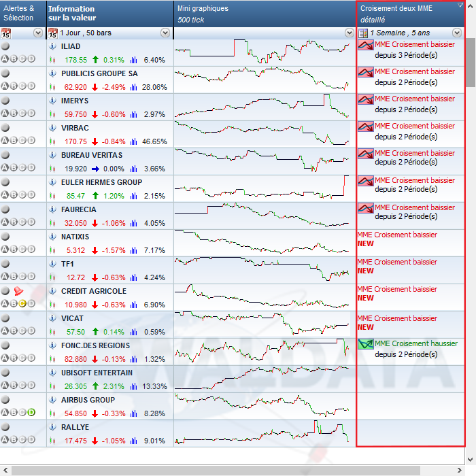This screenshot has width=476, height=476.
Task: Click vertical scrollbar down arrow
Action: (x=471, y=459)
